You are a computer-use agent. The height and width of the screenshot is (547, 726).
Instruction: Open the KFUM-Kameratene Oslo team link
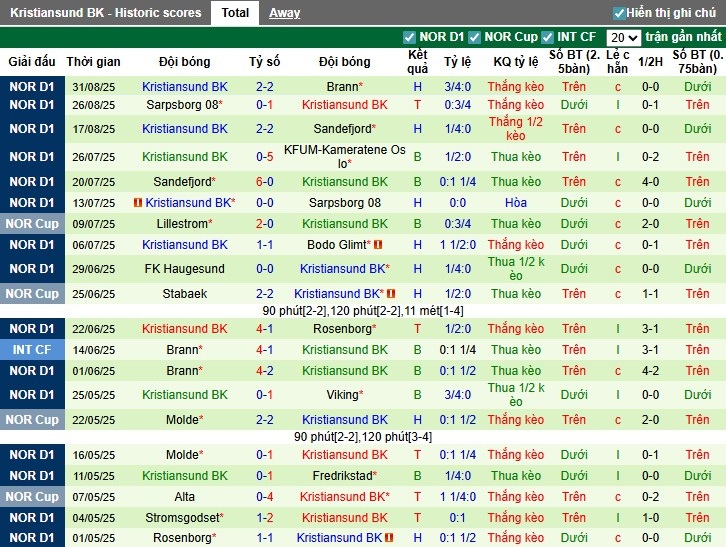344,157
